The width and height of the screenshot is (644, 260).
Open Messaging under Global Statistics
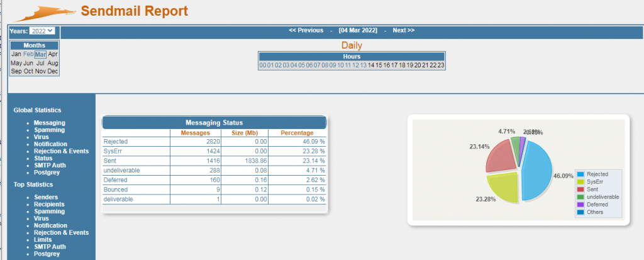(49, 123)
